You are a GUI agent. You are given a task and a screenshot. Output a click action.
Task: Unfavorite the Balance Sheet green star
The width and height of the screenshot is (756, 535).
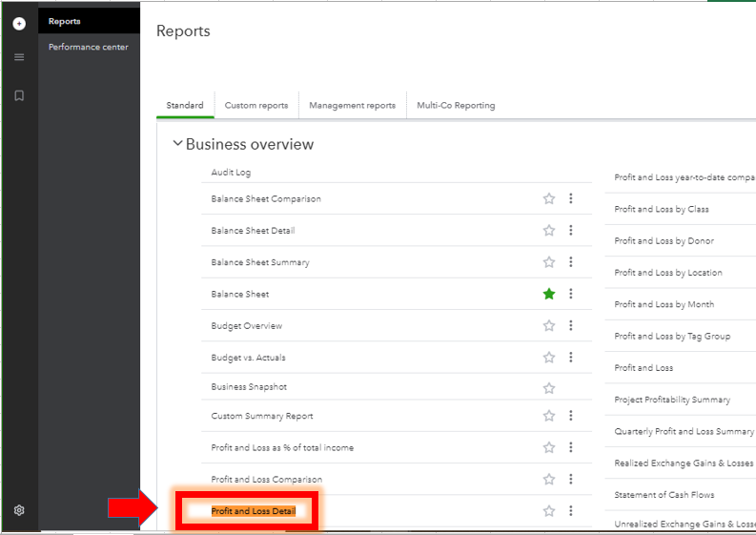coord(549,294)
